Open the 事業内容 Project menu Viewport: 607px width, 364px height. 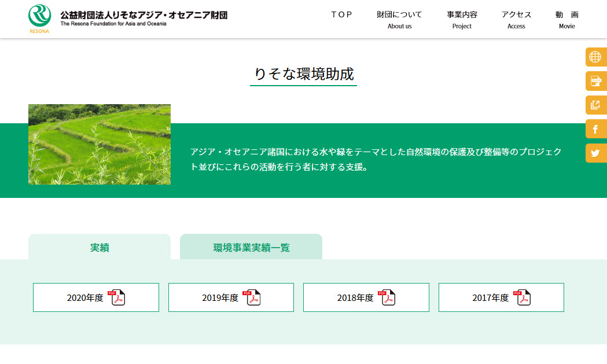click(462, 19)
